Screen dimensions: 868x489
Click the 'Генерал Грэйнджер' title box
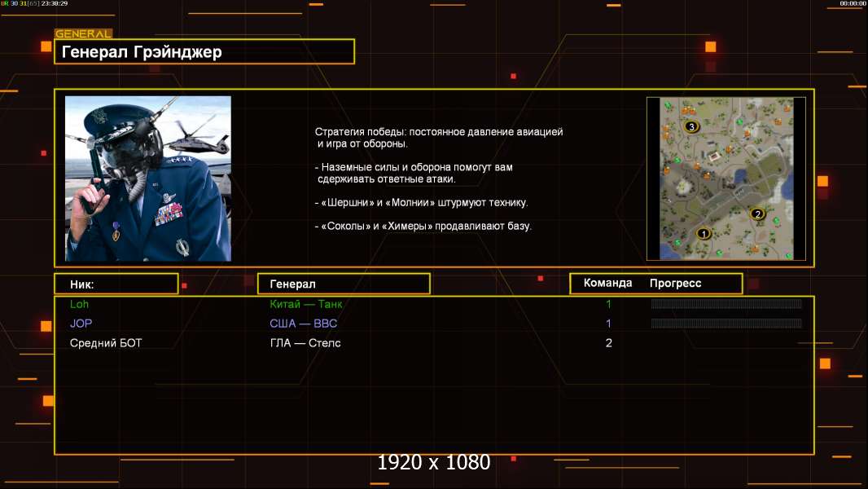point(204,51)
